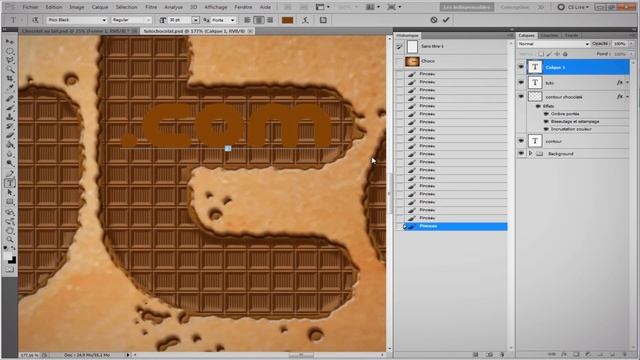
Task: Select the Zoom tool
Action: (9, 240)
